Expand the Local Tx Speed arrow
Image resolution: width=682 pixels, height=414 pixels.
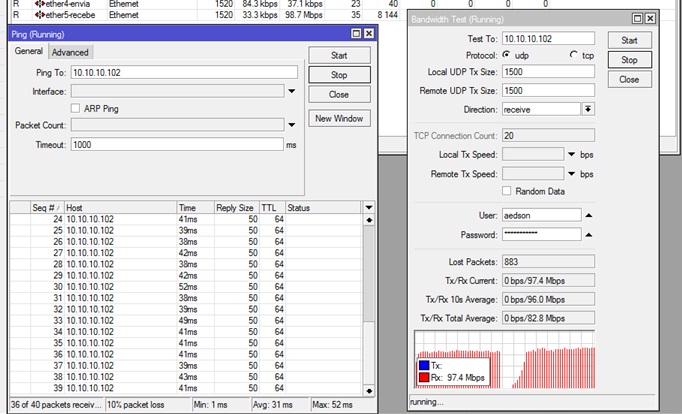(572, 154)
